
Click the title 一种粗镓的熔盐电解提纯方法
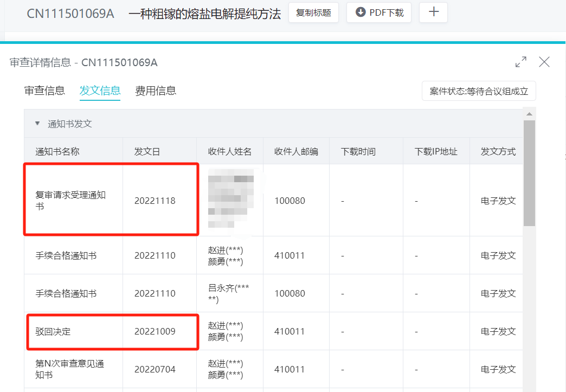pos(205,14)
